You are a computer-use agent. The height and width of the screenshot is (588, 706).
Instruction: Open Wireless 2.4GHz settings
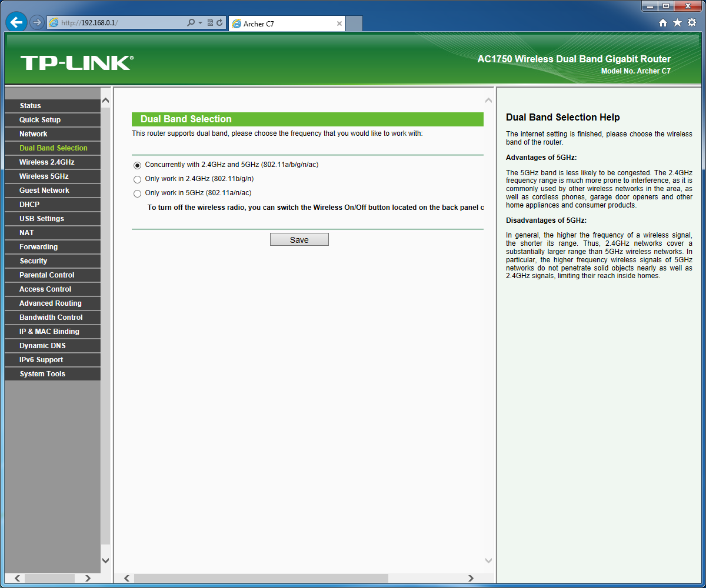coord(52,162)
